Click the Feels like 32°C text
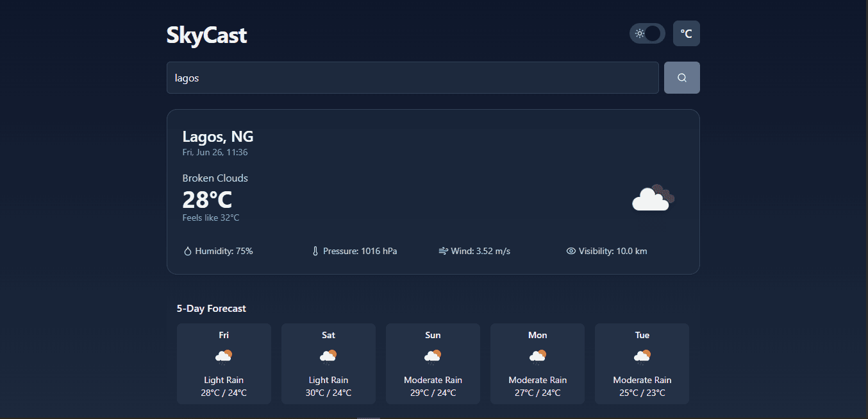The height and width of the screenshot is (419, 868). (x=211, y=218)
